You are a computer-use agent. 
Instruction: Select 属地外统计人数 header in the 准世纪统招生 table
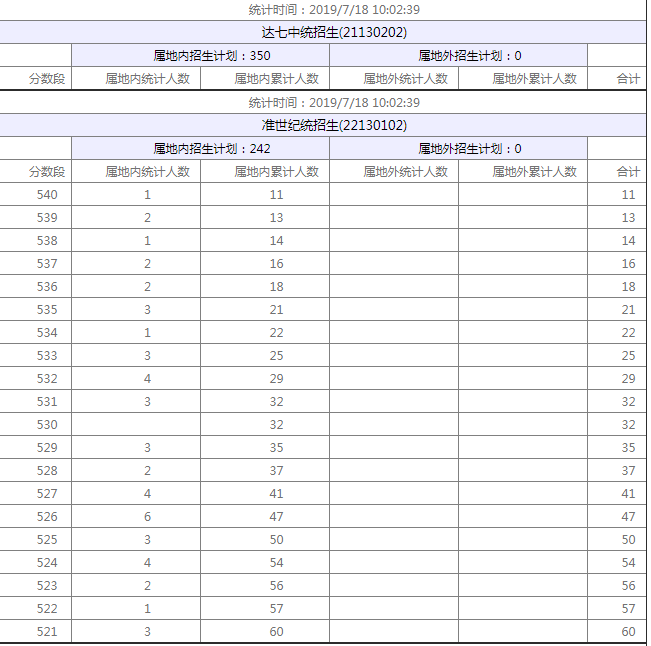(405, 171)
